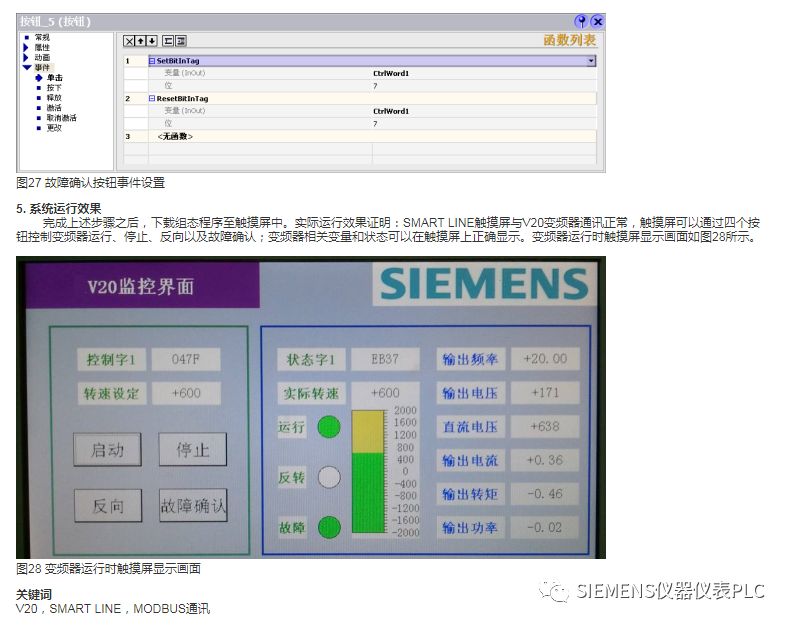Expand the 属性 tree node arrow

[x=26, y=47]
